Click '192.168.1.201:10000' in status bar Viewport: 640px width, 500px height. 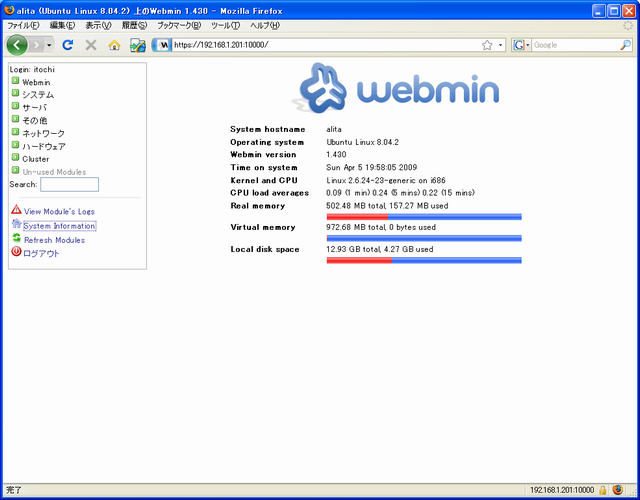click(562, 490)
